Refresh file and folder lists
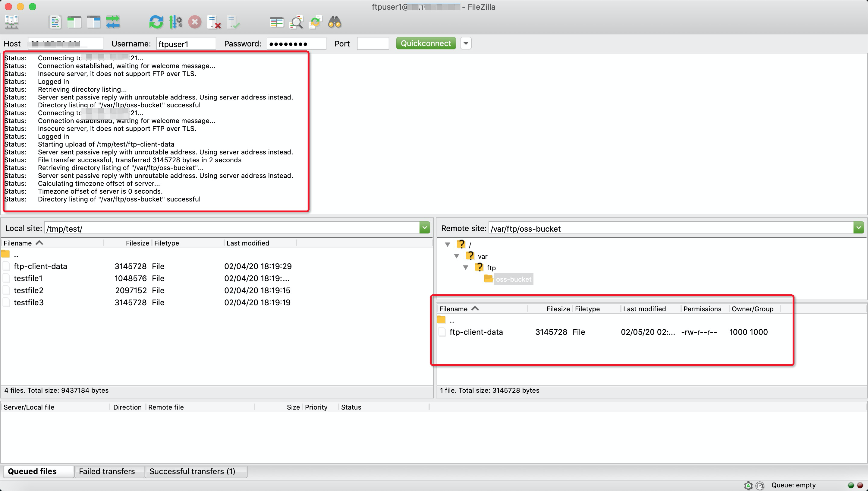868x491 pixels. (156, 22)
